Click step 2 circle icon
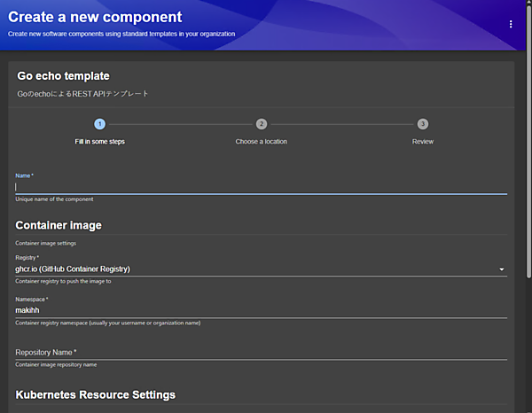532x413 pixels. 261,124
